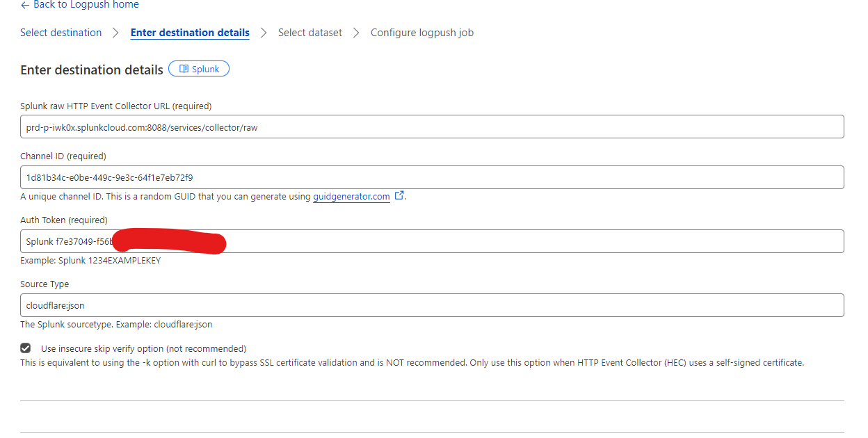The height and width of the screenshot is (438, 868).
Task: Open the Back to Logpush home link
Action: [x=86, y=5]
